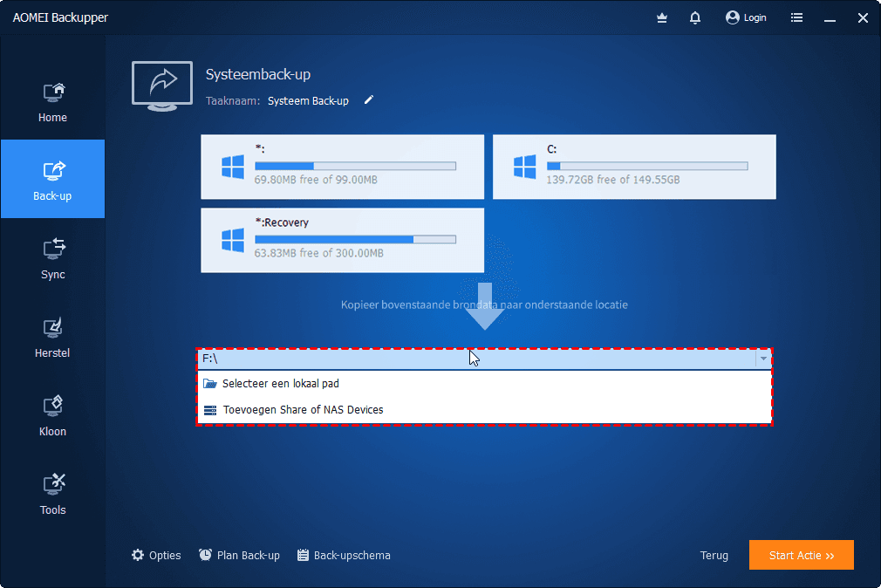881x588 pixels.
Task: Click the C: drive usage bar
Action: point(647,166)
